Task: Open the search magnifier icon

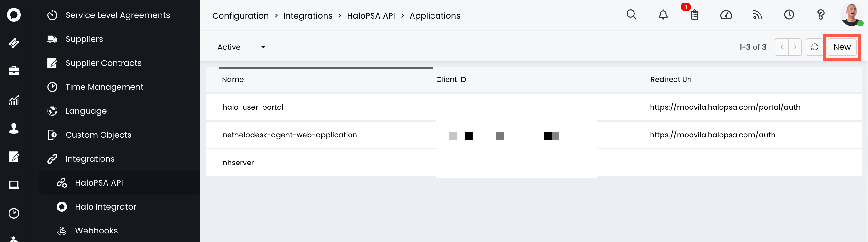Action: click(x=631, y=15)
